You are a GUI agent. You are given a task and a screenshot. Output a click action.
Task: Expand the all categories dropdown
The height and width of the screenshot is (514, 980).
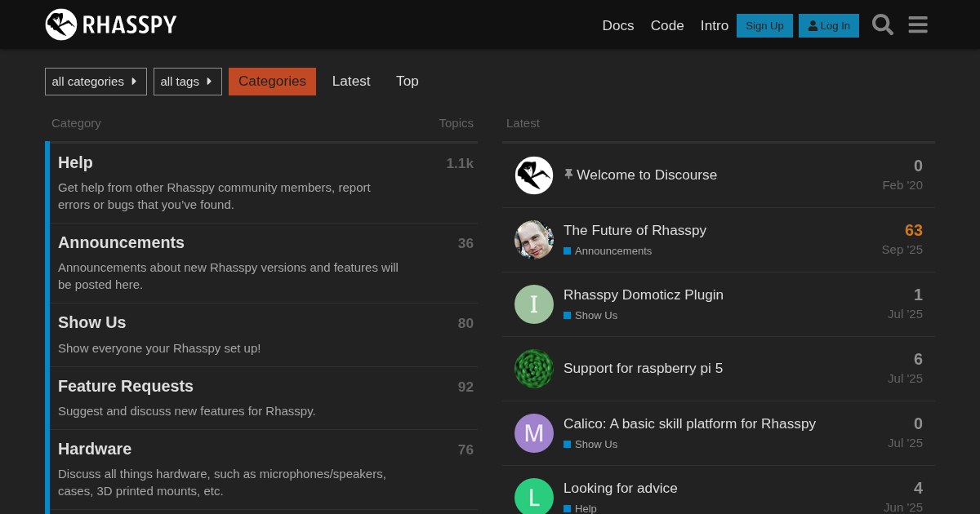(x=96, y=82)
